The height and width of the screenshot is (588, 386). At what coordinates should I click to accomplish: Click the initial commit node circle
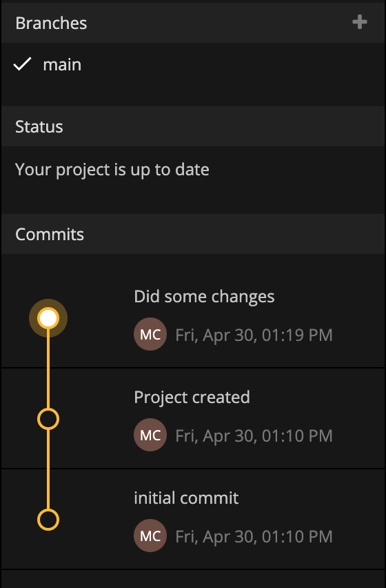(x=48, y=520)
